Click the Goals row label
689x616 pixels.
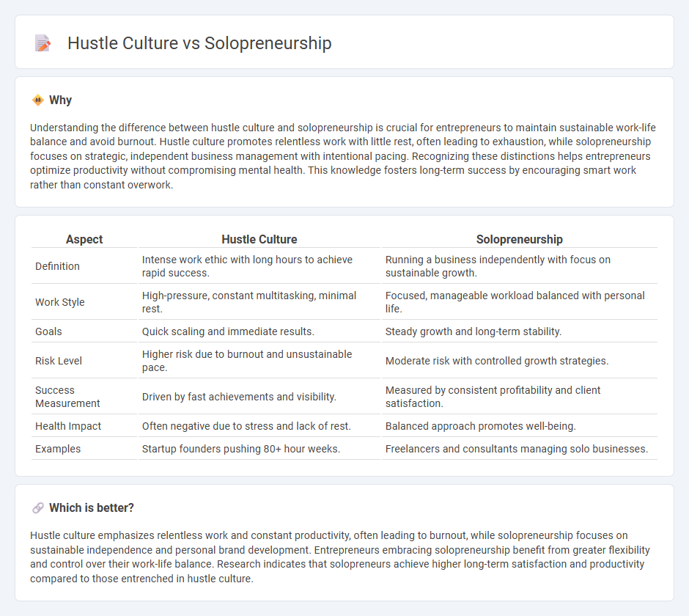tap(49, 331)
